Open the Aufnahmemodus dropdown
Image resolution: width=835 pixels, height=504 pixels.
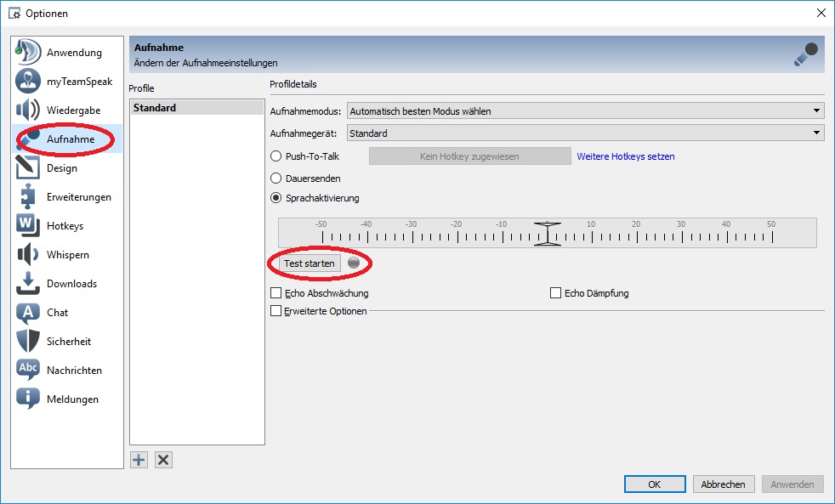(x=586, y=111)
